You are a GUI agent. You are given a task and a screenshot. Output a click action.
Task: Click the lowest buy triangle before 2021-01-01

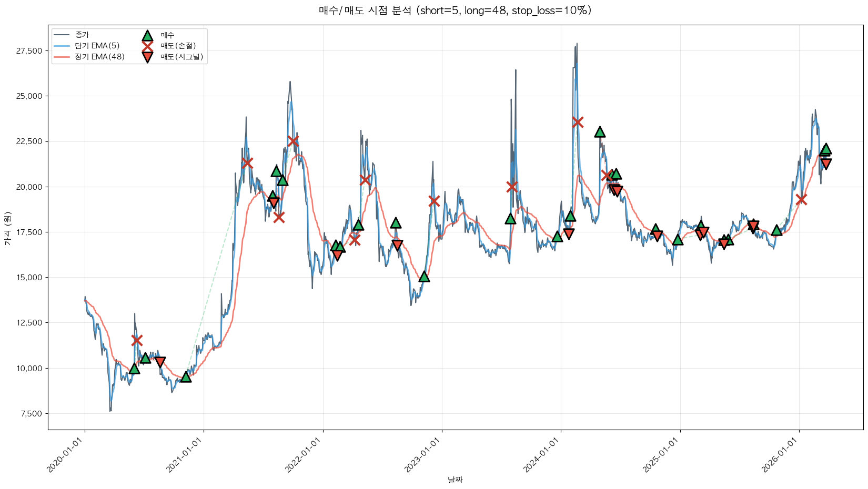pyautogui.click(x=186, y=376)
